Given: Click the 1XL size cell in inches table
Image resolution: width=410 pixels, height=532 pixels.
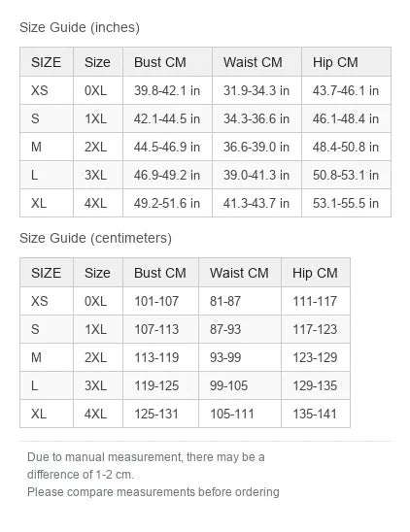Looking at the screenshot, I should (x=98, y=118).
